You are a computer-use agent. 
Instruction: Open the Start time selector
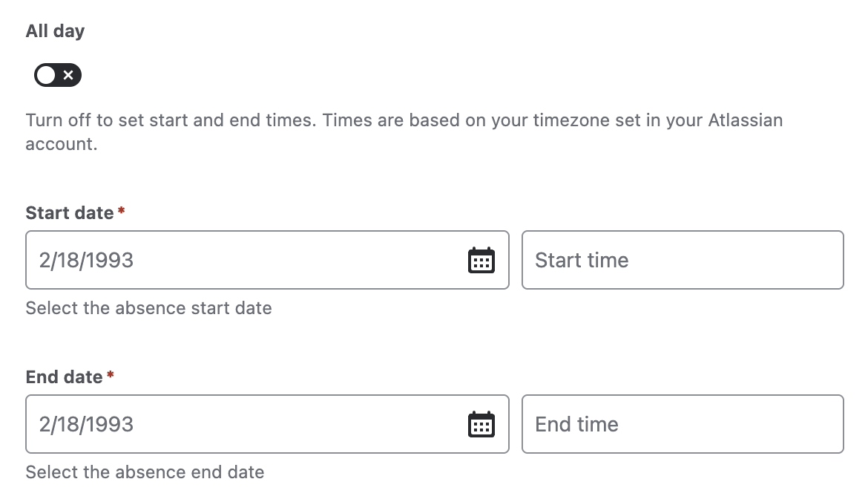[683, 260]
